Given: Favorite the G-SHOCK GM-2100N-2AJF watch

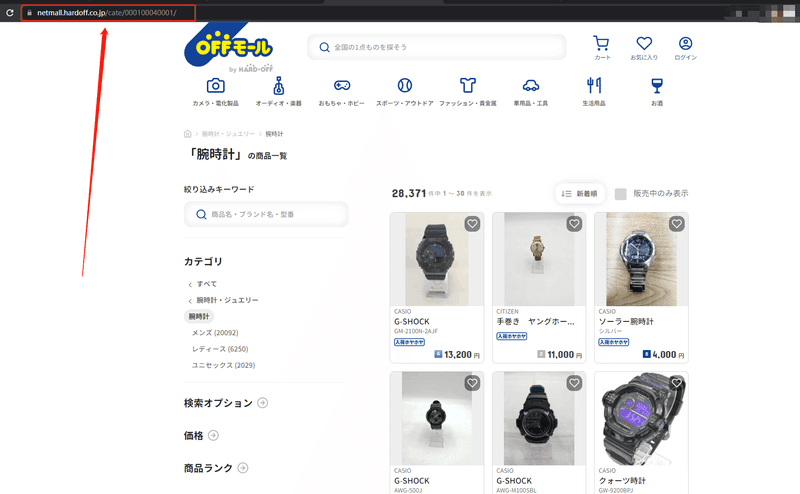Looking at the screenshot, I should 472,224.
